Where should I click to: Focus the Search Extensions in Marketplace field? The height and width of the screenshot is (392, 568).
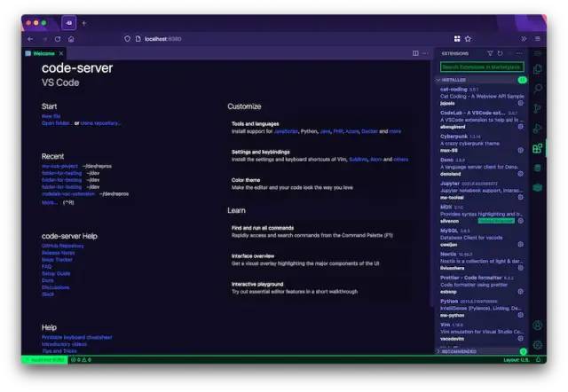coord(482,67)
